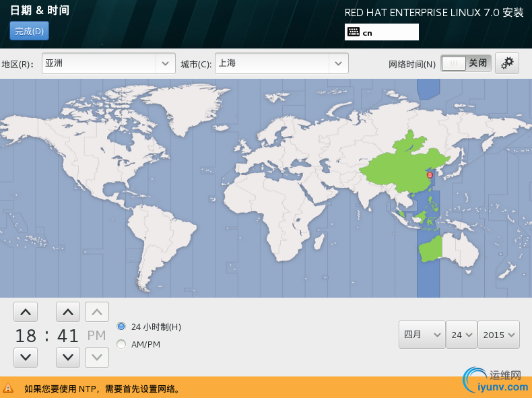
Task: Decrease the minutes with down arrow
Action: click(x=68, y=358)
